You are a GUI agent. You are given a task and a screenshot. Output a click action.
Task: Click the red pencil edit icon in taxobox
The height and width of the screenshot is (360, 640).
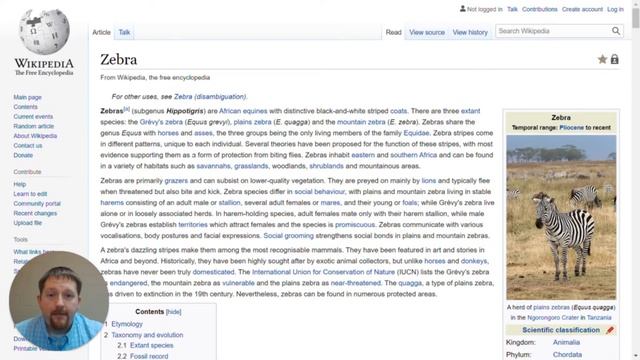click(610, 330)
